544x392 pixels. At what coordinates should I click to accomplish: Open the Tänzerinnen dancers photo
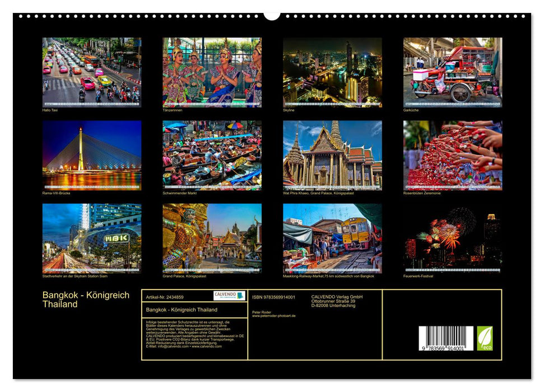click(212, 72)
